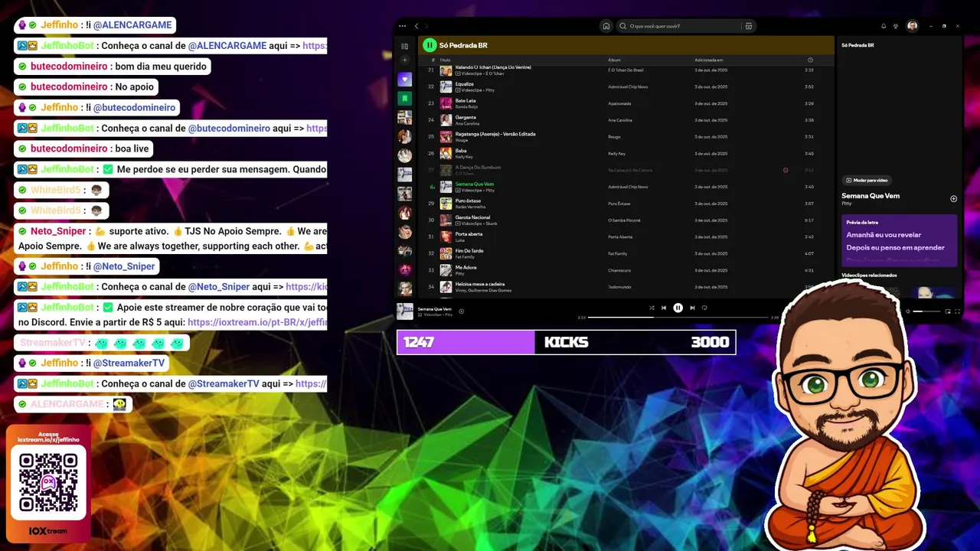Open Spotify Home via the house icon
The height and width of the screenshot is (551, 980).
tap(606, 26)
